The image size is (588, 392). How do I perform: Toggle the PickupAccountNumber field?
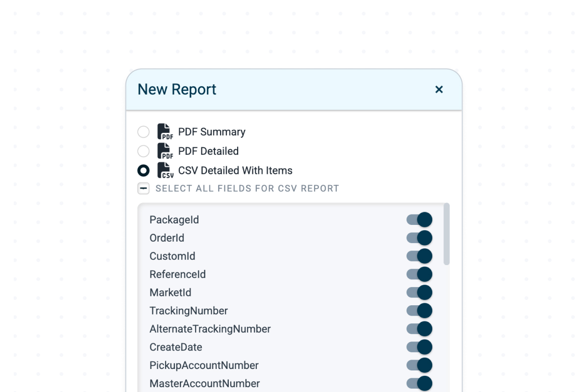pyautogui.click(x=419, y=365)
